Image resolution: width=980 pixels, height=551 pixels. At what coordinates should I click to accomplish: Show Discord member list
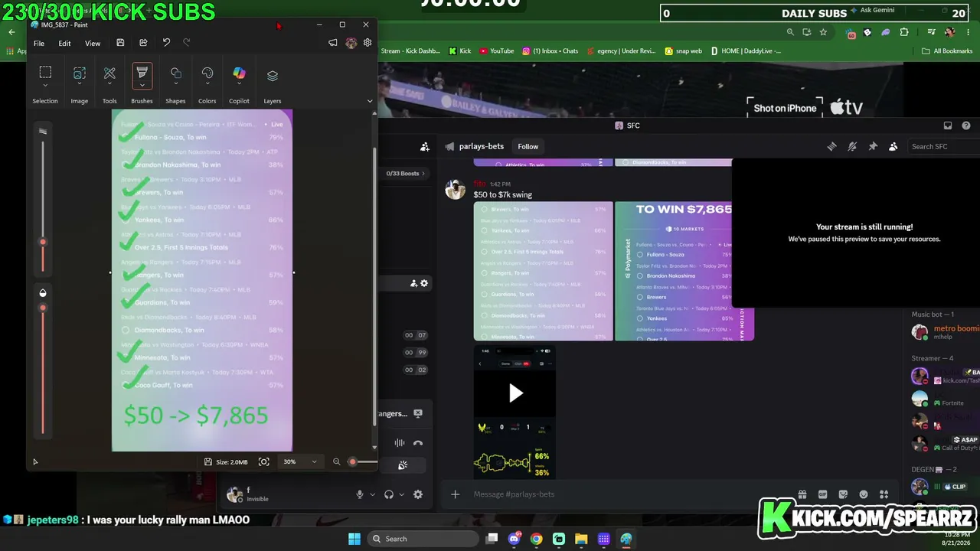click(893, 146)
